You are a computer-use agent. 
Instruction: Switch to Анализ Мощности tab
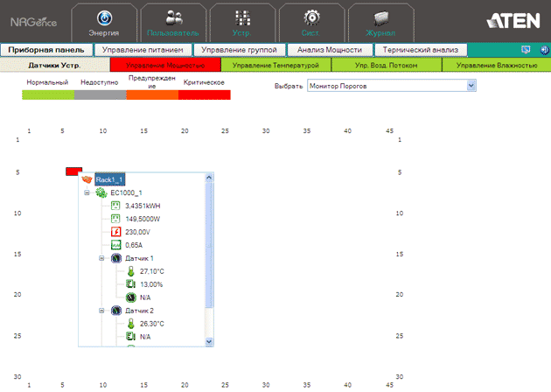tap(330, 50)
